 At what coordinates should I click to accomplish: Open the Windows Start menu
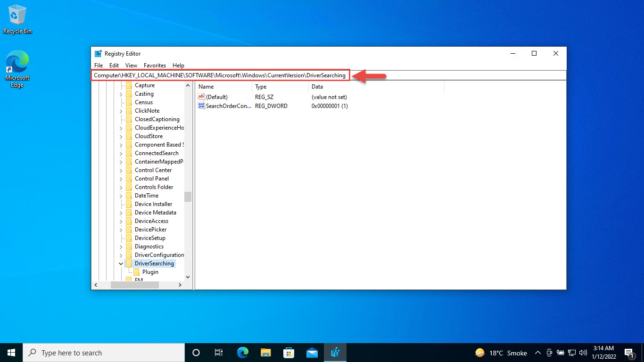point(11,353)
